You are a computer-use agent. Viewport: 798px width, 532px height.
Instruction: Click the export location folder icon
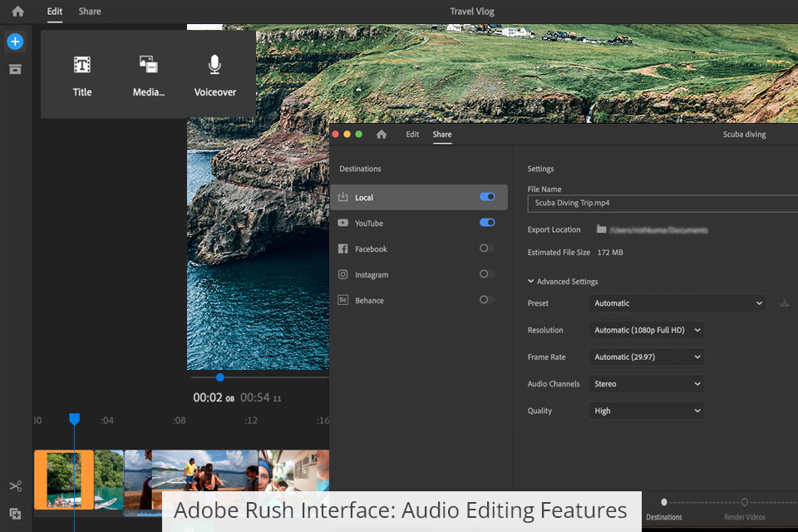click(x=601, y=229)
